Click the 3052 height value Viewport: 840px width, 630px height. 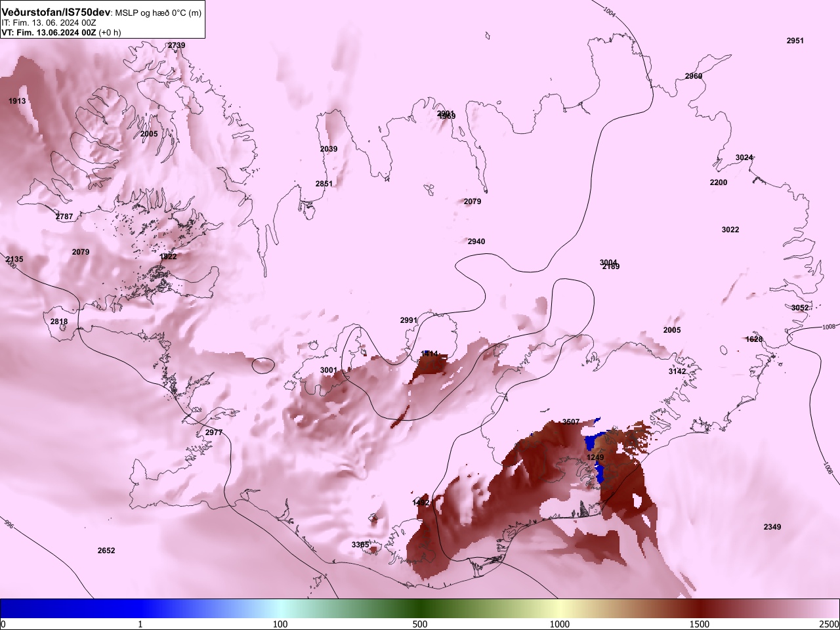[x=800, y=308]
